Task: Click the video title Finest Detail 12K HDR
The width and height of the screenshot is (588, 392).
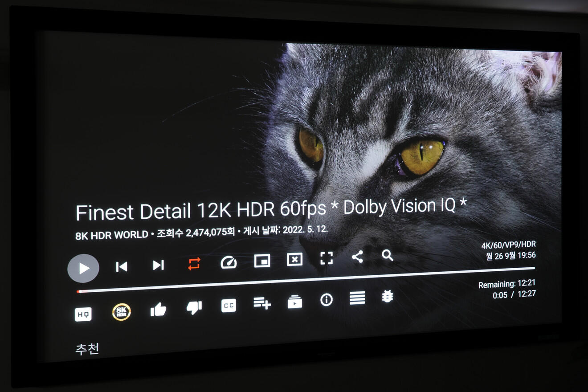Action: point(271,209)
